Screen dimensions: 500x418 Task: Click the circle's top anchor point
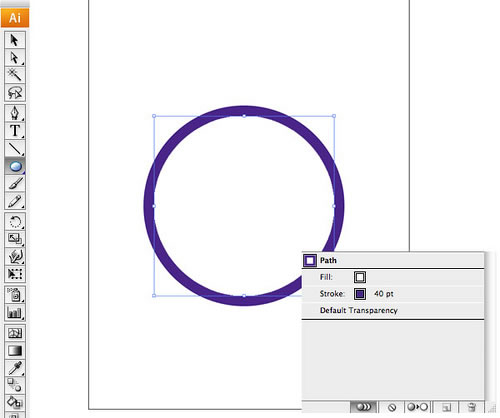(x=244, y=116)
